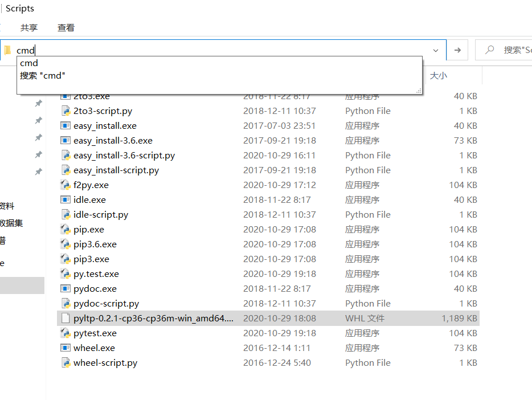Sort by the 大小 column header

click(439, 75)
